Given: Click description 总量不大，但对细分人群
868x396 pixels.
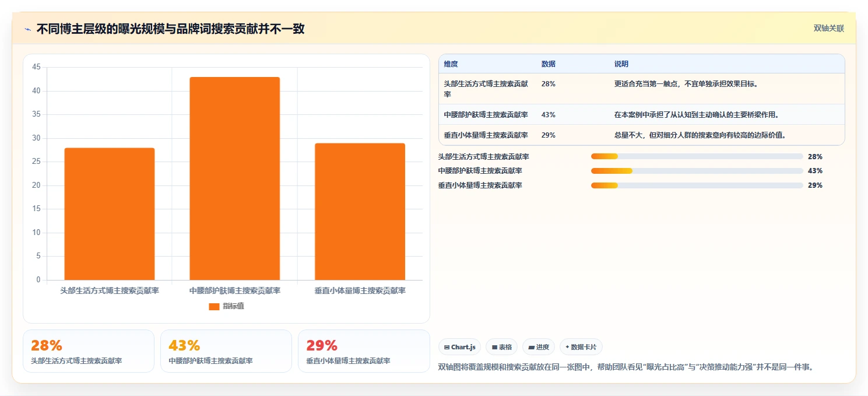Looking at the screenshot, I should (700, 135).
